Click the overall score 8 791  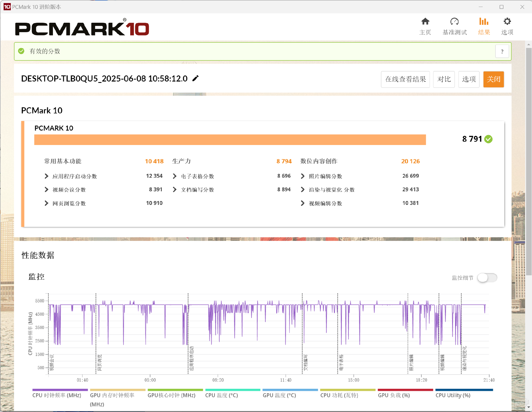472,139
